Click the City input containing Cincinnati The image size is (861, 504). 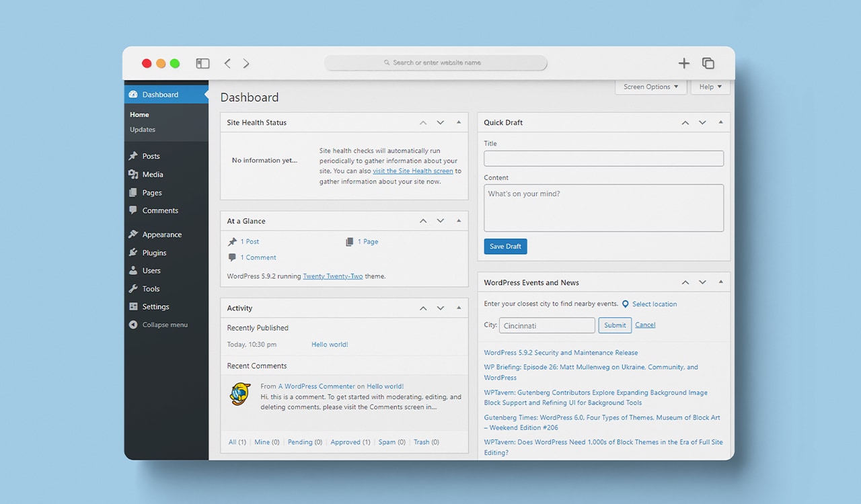(x=546, y=325)
